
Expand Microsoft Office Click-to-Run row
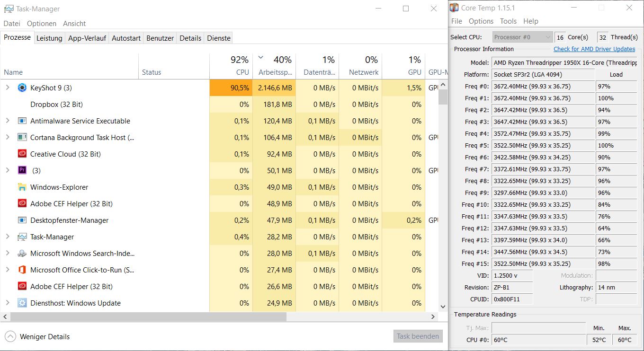pyautogui.click(x=8, y=270)
